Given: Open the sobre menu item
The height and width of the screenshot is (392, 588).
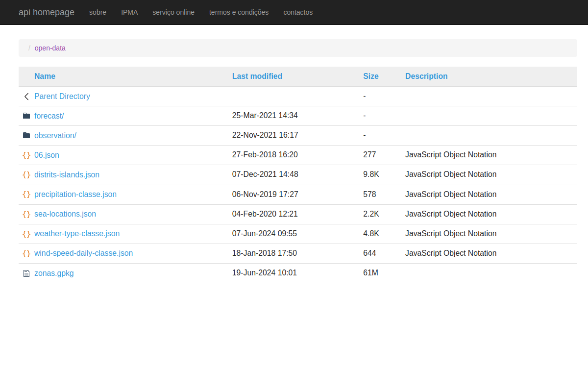Looking at the screenshot, I should tap(98, 12).
